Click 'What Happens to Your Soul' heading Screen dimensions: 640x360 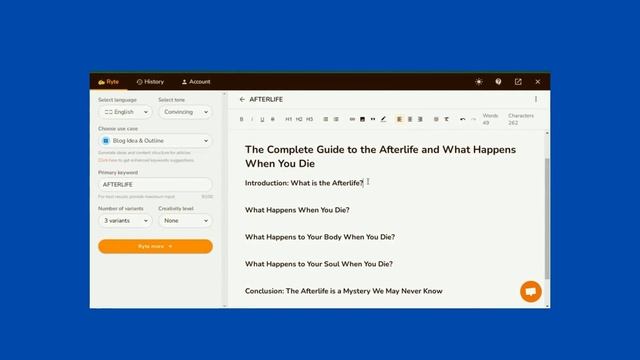[x=319, y=264]
